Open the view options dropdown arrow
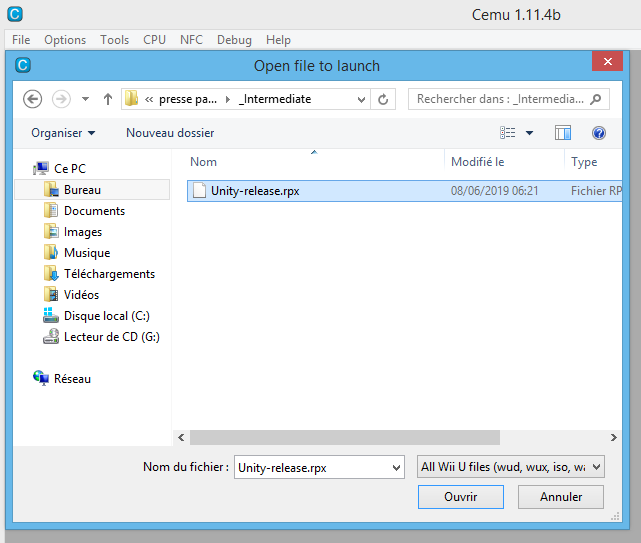This screenshot has width=641, height=543. 529,133
